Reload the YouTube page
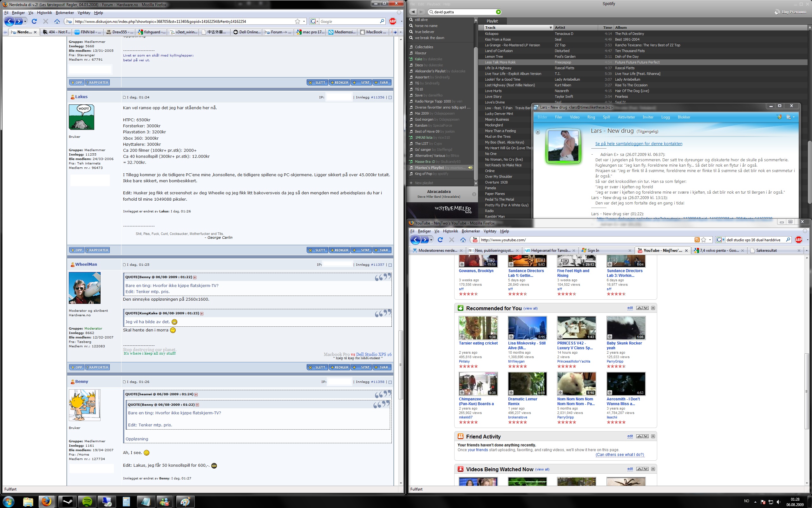The width and height of the screenshot is (812, 508). pos(440,240)
